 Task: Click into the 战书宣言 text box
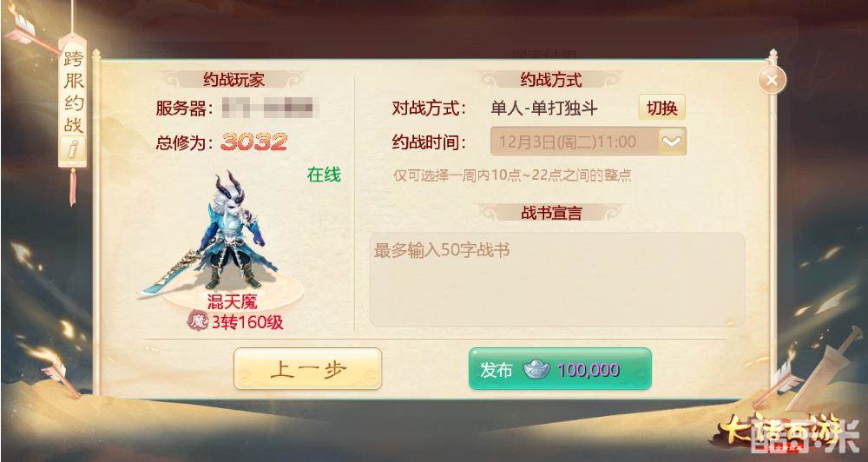click(557, 280)
